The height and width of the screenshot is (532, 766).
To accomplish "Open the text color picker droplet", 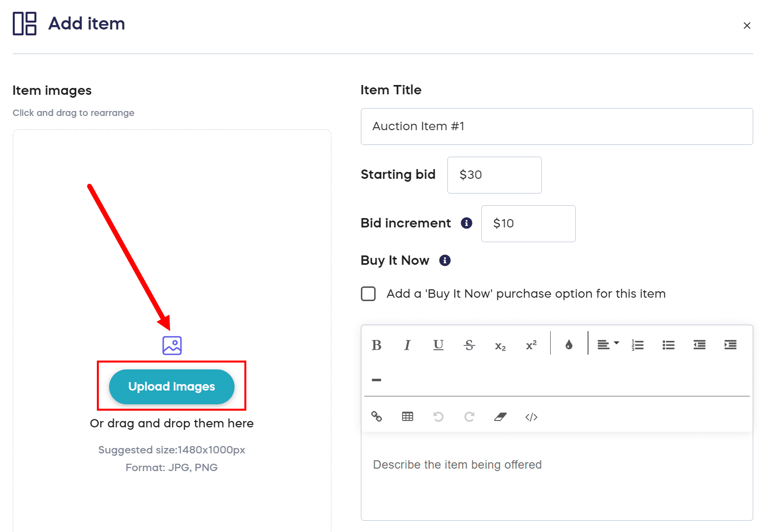I will [568, 345].
